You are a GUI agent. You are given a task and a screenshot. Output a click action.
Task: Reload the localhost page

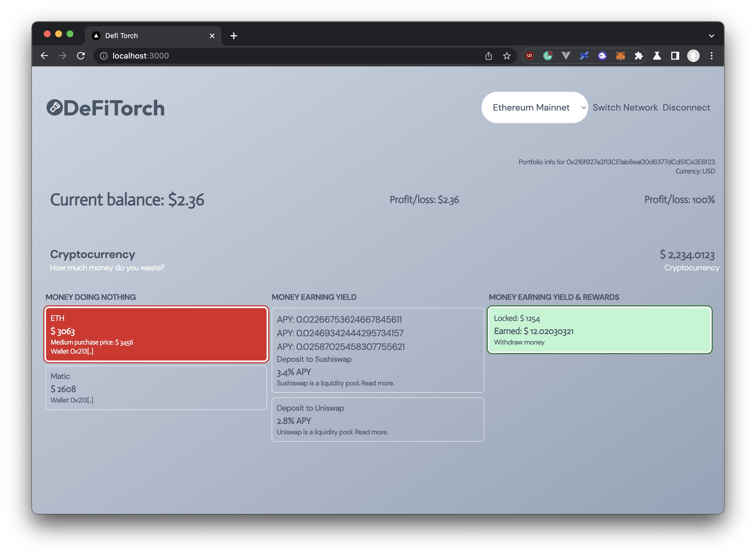pos(81,55)
